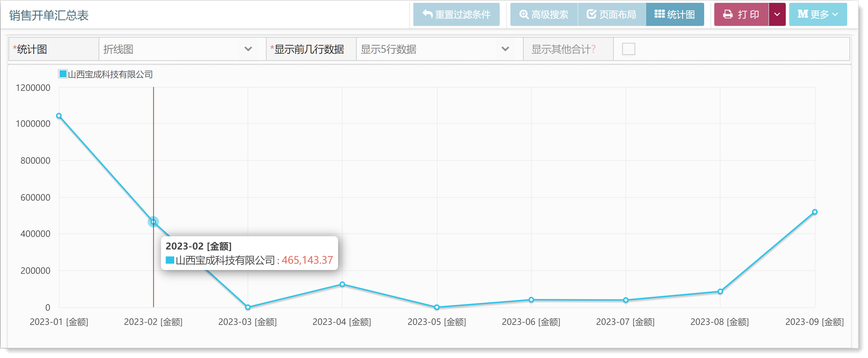Click the M icon on the more button
The height and width of the screenshot is (358, 868).
coord(803,14)
